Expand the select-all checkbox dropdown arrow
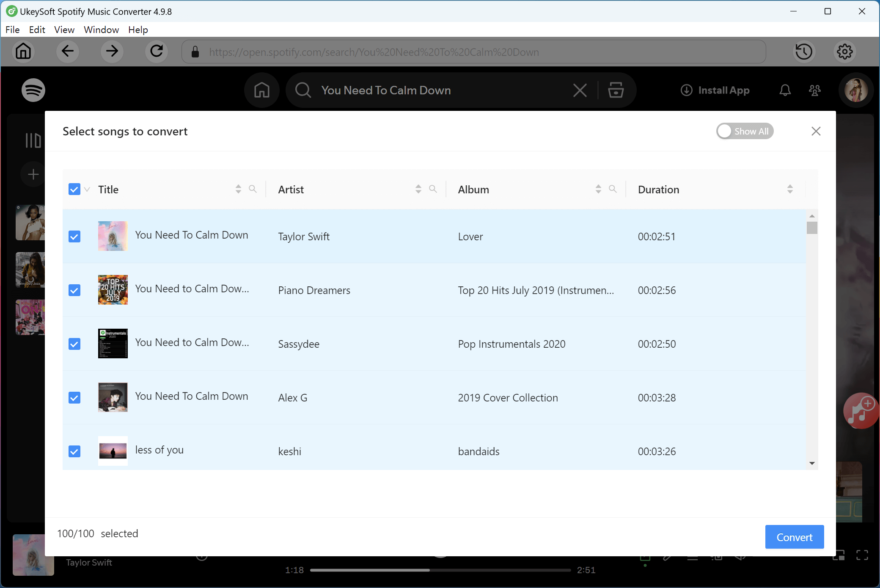This screenshot has height=588, width=880. click(x=87, y=190)
